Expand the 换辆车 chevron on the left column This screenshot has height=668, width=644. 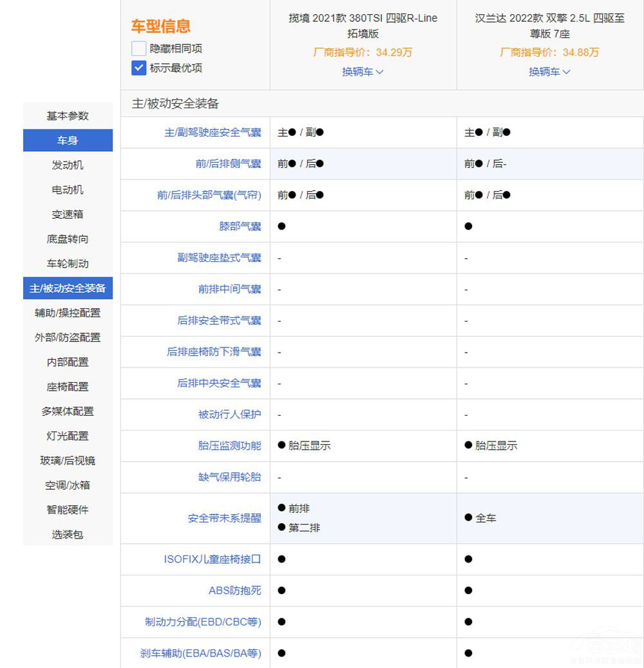pyautogui.click(x=363, y=72)
